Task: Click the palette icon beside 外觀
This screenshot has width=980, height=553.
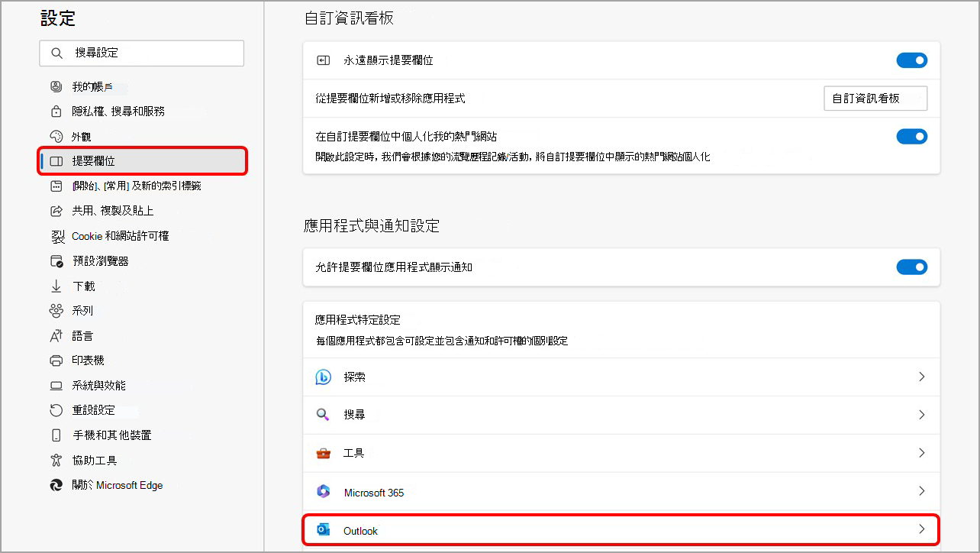Action: pyautogui.click(x=56, y=137)
